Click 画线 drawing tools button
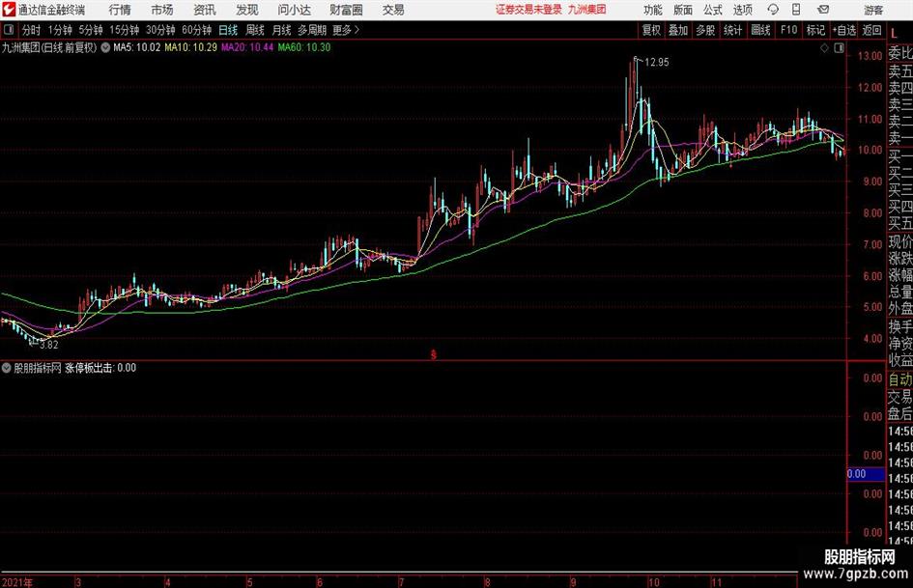Image resolution: width=913 pixels, height=588 pixels. [760, 30]
